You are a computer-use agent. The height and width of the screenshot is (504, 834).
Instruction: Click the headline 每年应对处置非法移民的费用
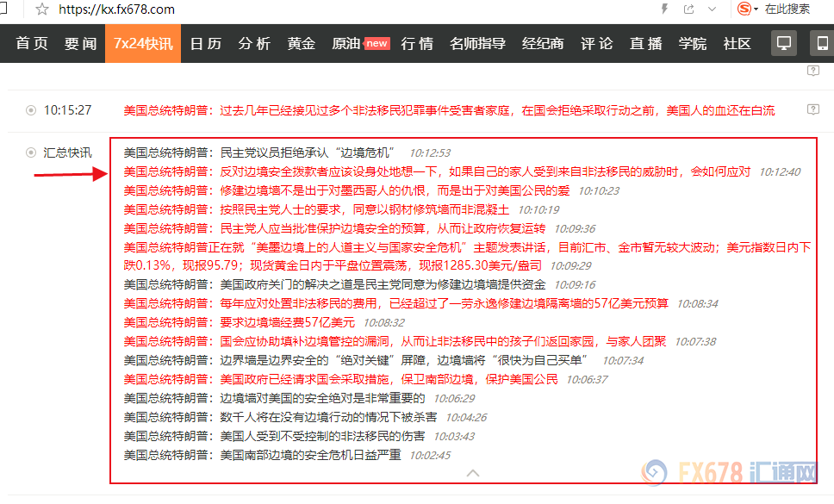395,303
